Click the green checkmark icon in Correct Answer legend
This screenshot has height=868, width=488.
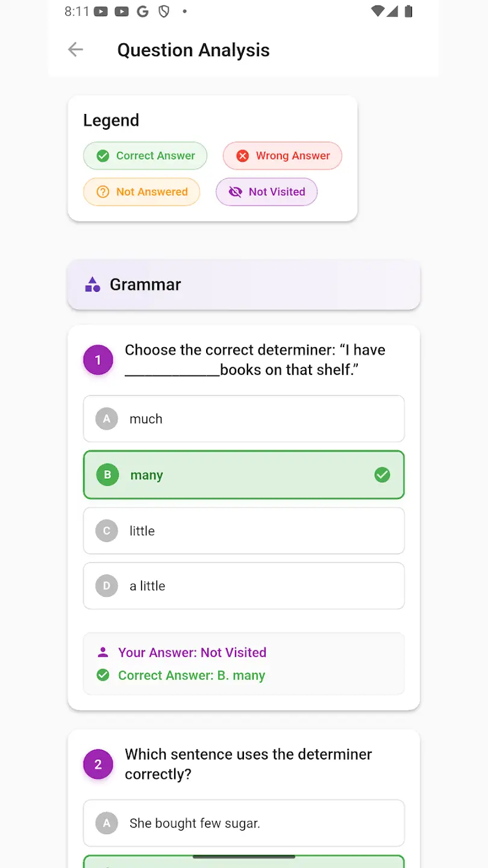click(x=101, y=156)
